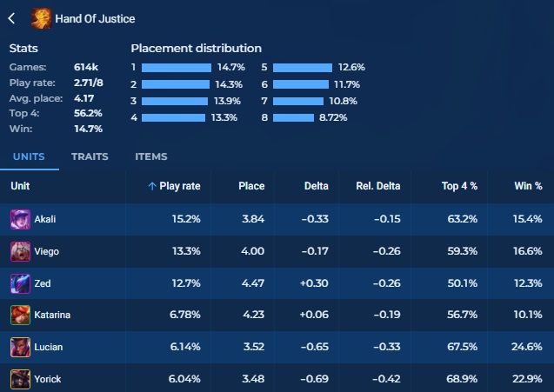
Task: Open the Lucian unit name link
Action: [49, 347]
